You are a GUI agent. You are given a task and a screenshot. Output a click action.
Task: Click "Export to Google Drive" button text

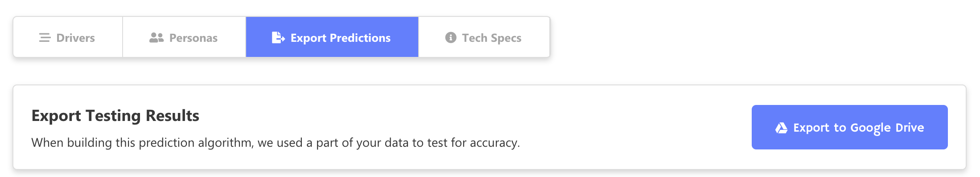(859, 128)
